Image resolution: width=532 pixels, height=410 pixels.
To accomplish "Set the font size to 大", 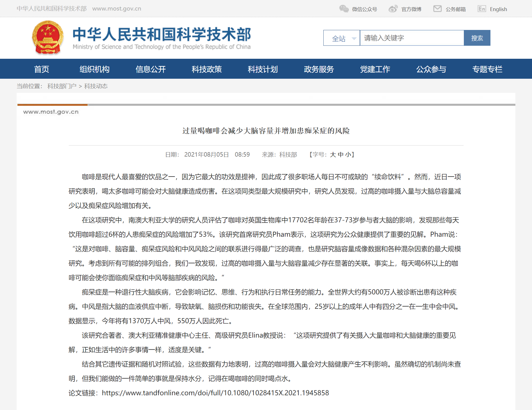I will click(x=333, y=155).
